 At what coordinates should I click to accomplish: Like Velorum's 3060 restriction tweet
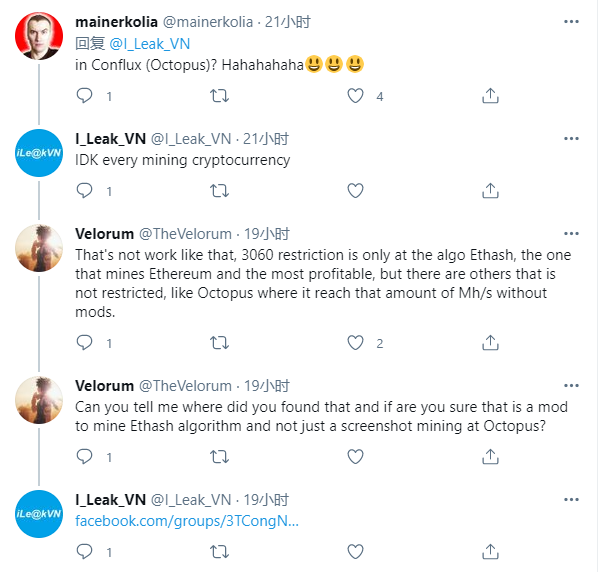point(355,342)
